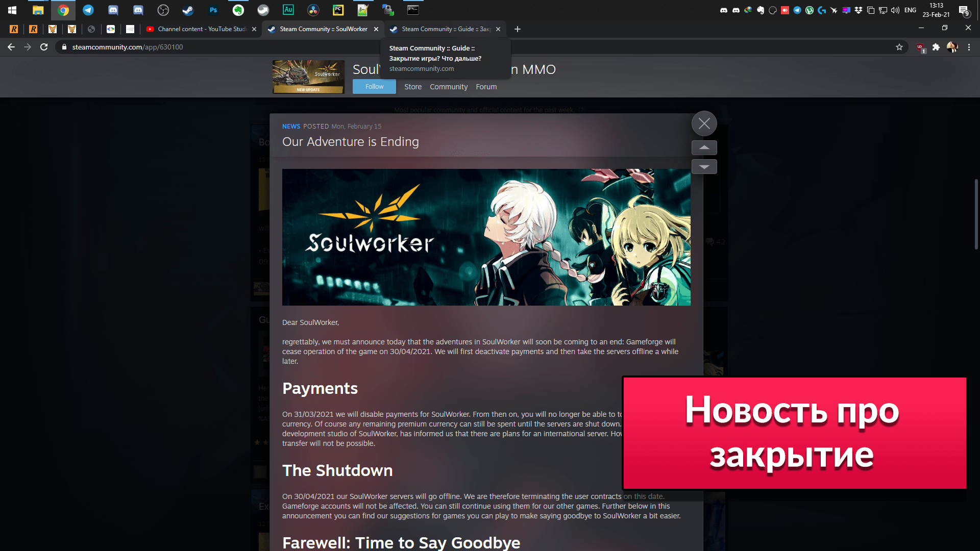This screenshot has height=551, width=980.
Task: Reload the Steam Community page
Action: click(44, 47)
